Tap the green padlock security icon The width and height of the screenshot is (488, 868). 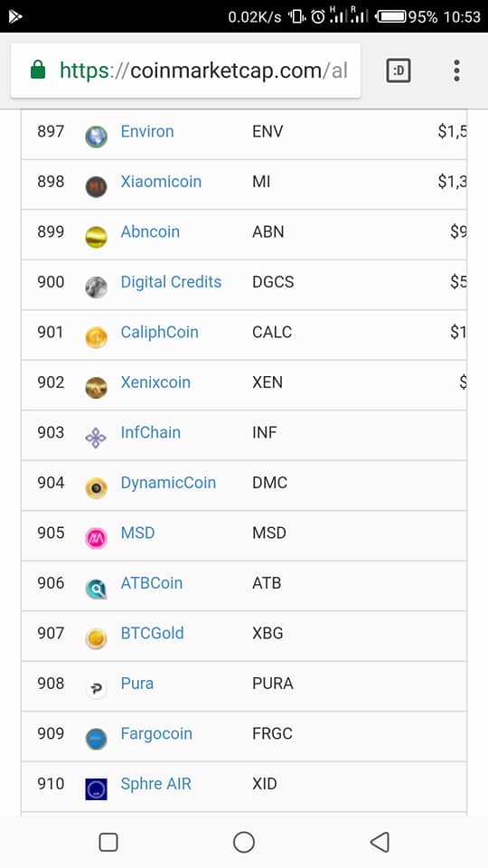point(38,70)
